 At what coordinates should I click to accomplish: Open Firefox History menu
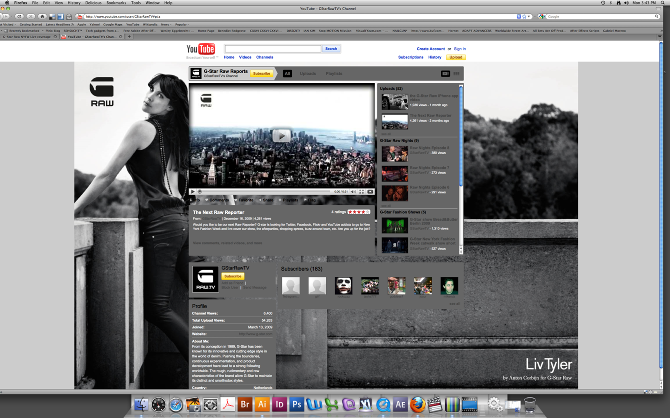[x=74, y=3]
